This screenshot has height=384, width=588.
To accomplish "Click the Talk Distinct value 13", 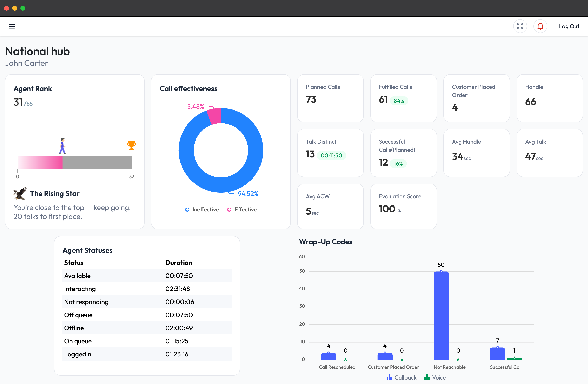I will (310, 154).
